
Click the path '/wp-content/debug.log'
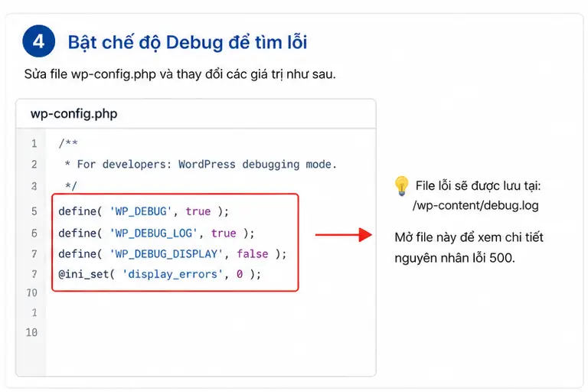tap(475, 205)
